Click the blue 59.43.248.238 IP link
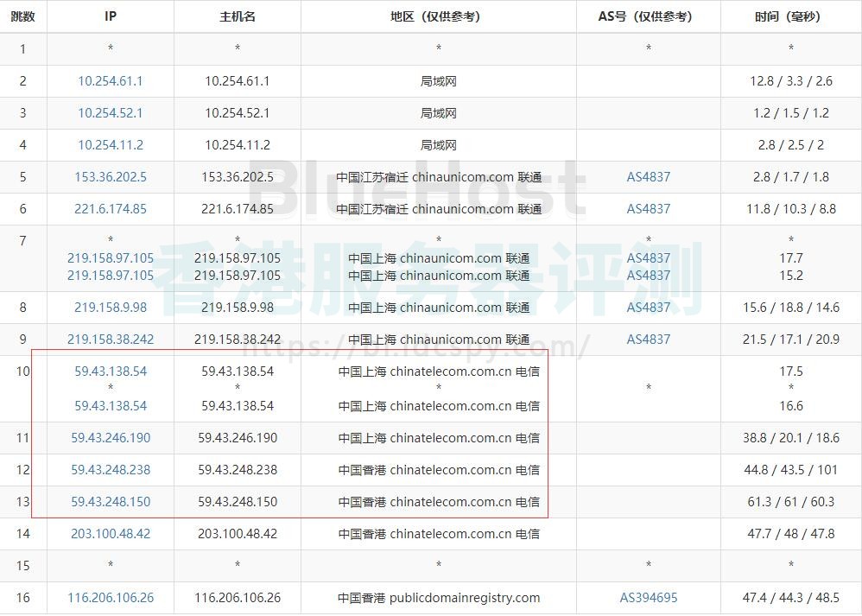 pyautogui.click(x=111, y=470)
